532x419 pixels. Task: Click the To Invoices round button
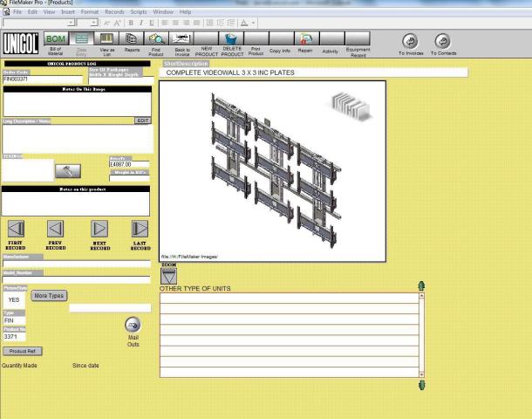tap(410, 41)
